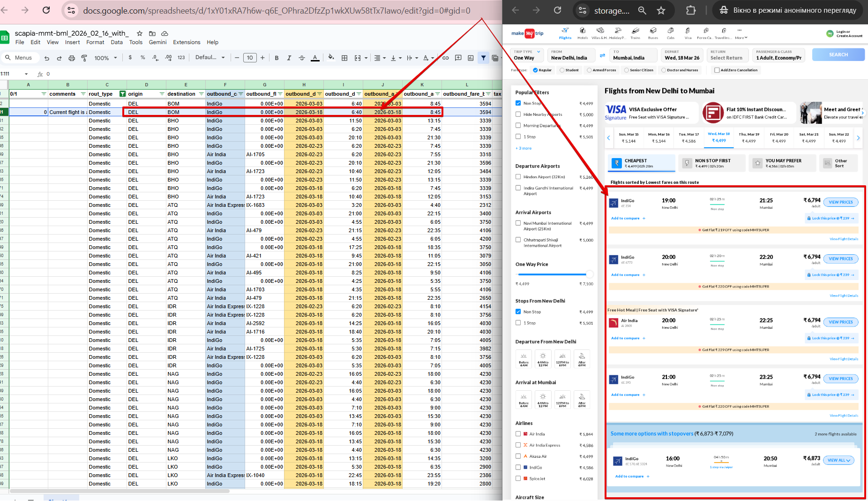Click the SEARCH button on MakeMyTrip
Viewport: 868px width, 501px height.
coord(838,54)
